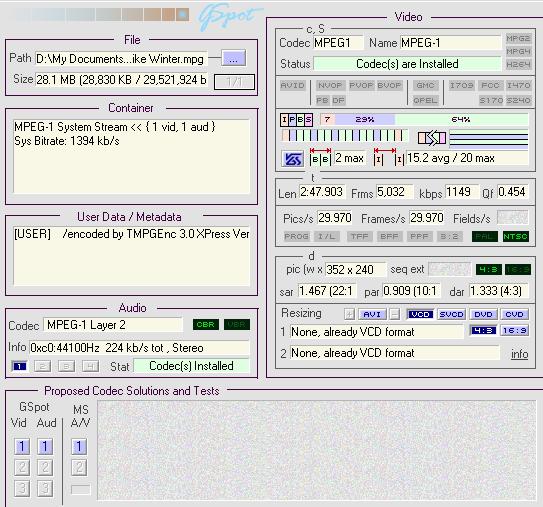Viewport: 543px width, 507px height.
Task: Click the AVID indicator badge
Action: pyautogui.click(x=293, y=85)
